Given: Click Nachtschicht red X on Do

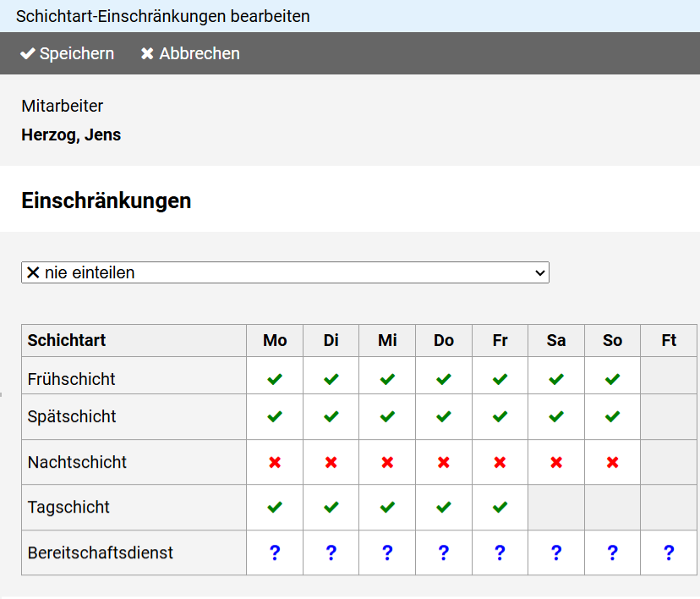Looking at the screenshot, I should coord(443,462).
